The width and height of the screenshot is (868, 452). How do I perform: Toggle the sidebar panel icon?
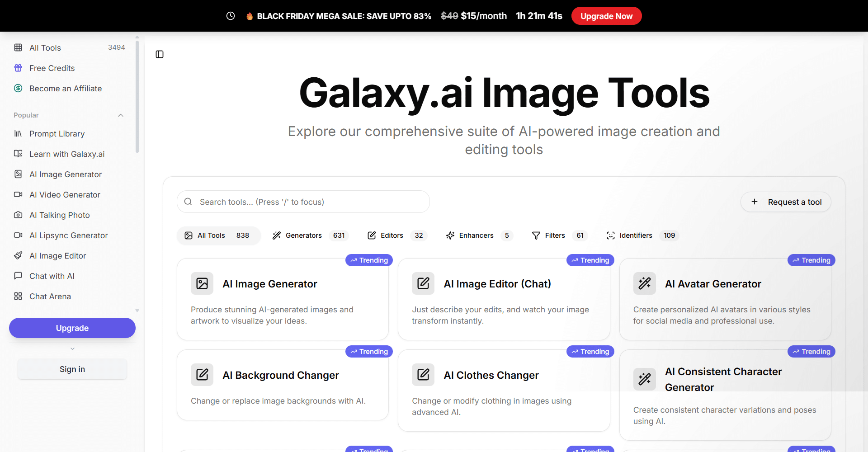(x=160, y=54)
